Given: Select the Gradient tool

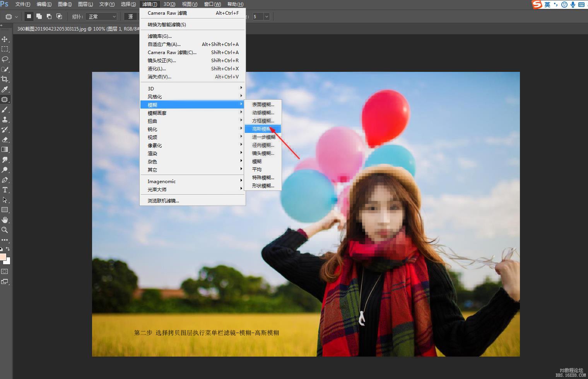Looking at the screenshot, I should click(5, 150).
